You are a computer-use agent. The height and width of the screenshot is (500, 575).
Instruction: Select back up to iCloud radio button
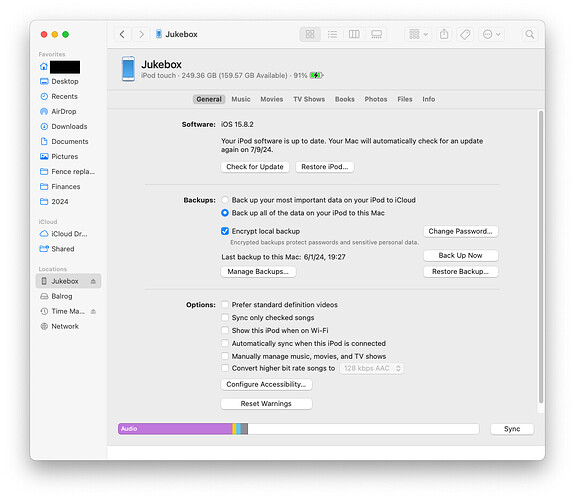[225, 200]
